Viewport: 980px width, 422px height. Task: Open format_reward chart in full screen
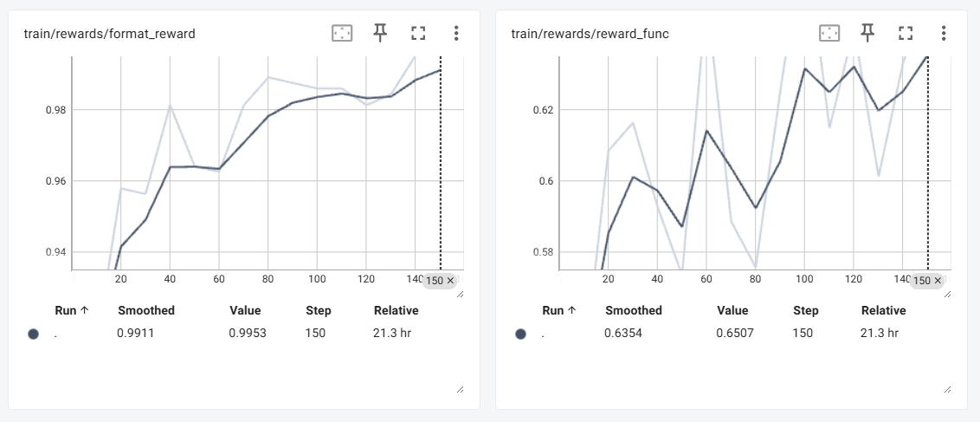pyautogui.click(x=418, y=34)
